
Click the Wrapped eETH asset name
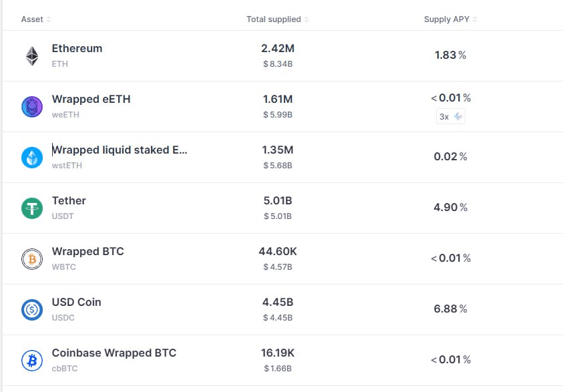click(91, 100)
